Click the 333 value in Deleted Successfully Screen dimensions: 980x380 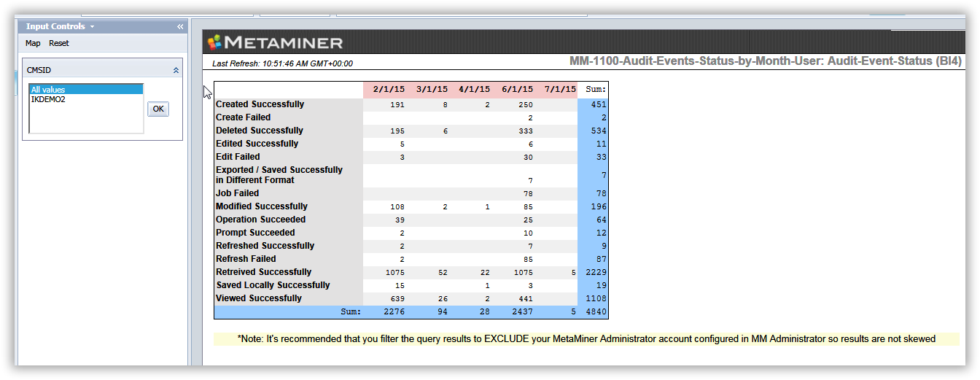[x=525, y=131]
